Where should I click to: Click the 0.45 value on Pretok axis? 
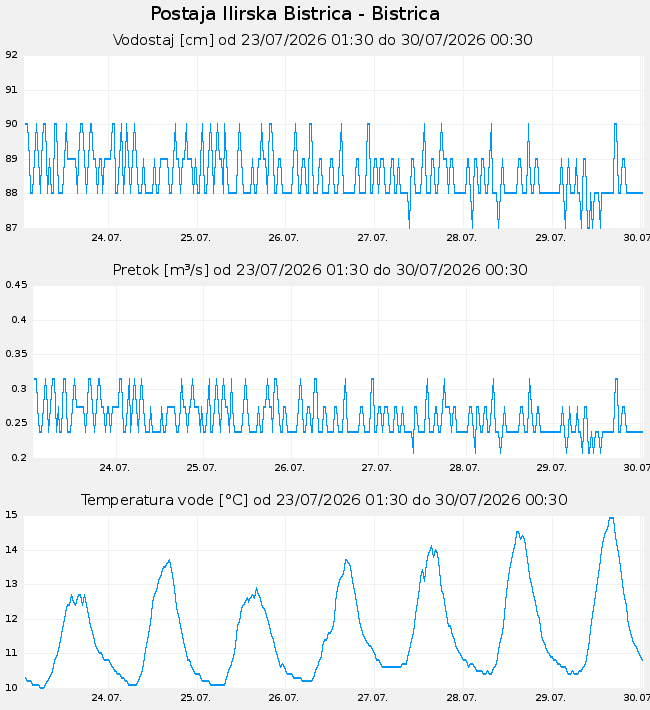point(16,285)
